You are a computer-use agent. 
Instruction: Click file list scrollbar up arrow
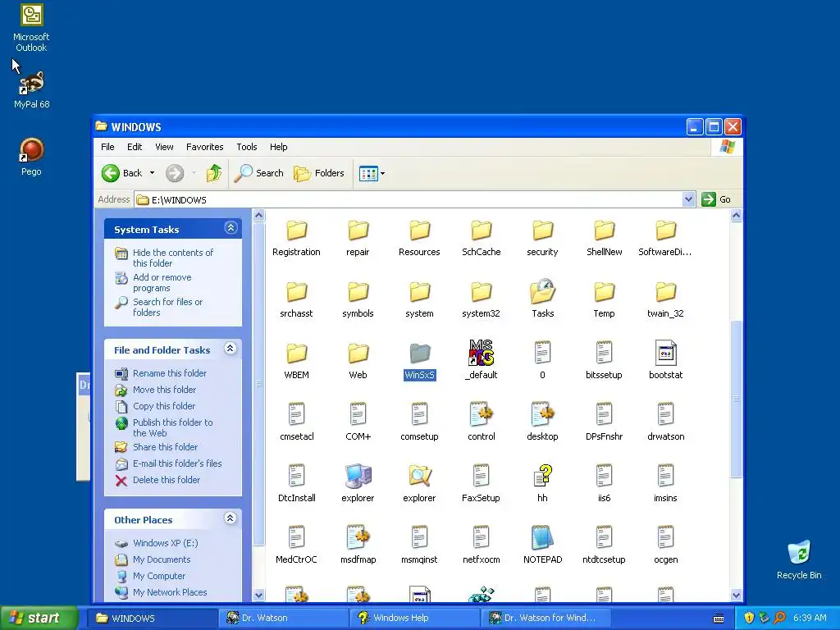(736, 216)
